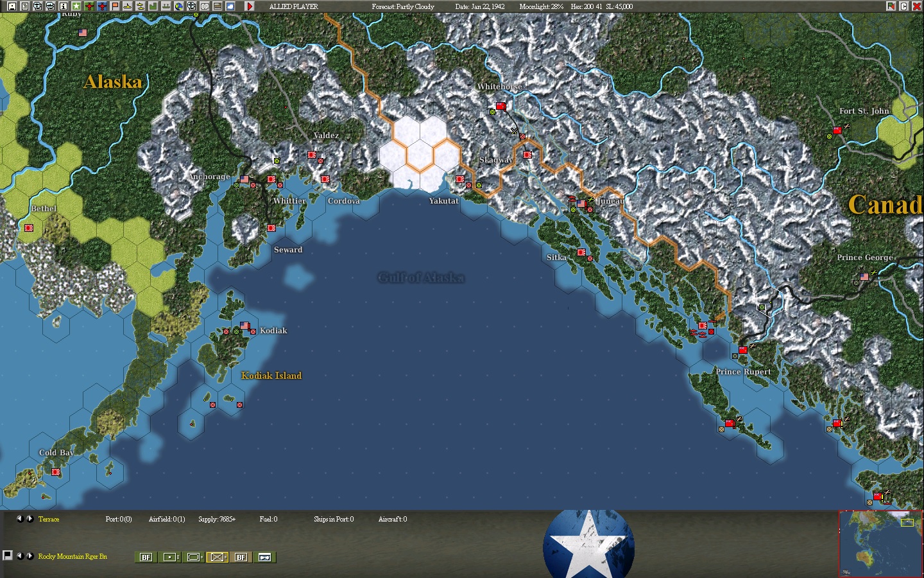The width and height of the screenshot is (924, 578).
Task: Select the US flag at Juneau
Action: tap(581, 204)
